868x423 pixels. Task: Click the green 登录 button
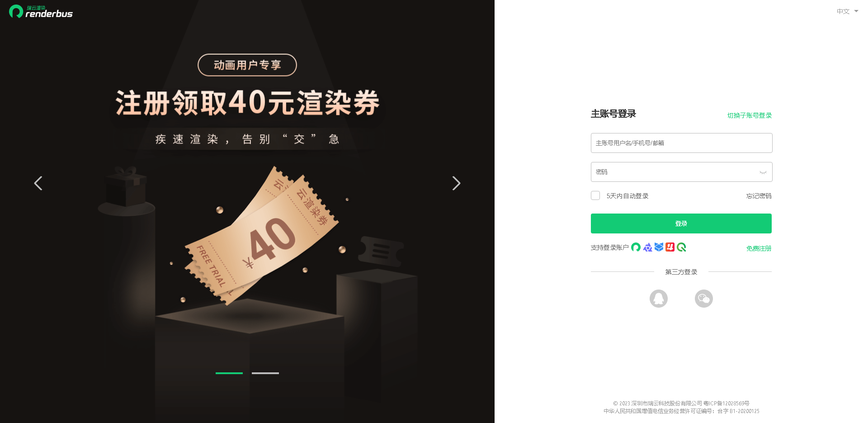(681, 223)
